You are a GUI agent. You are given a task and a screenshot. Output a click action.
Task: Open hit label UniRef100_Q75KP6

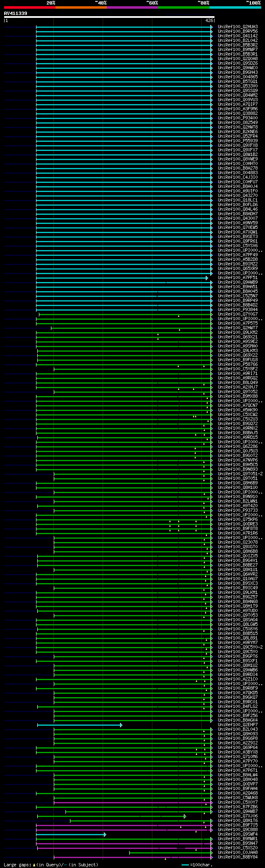point(238,520)
